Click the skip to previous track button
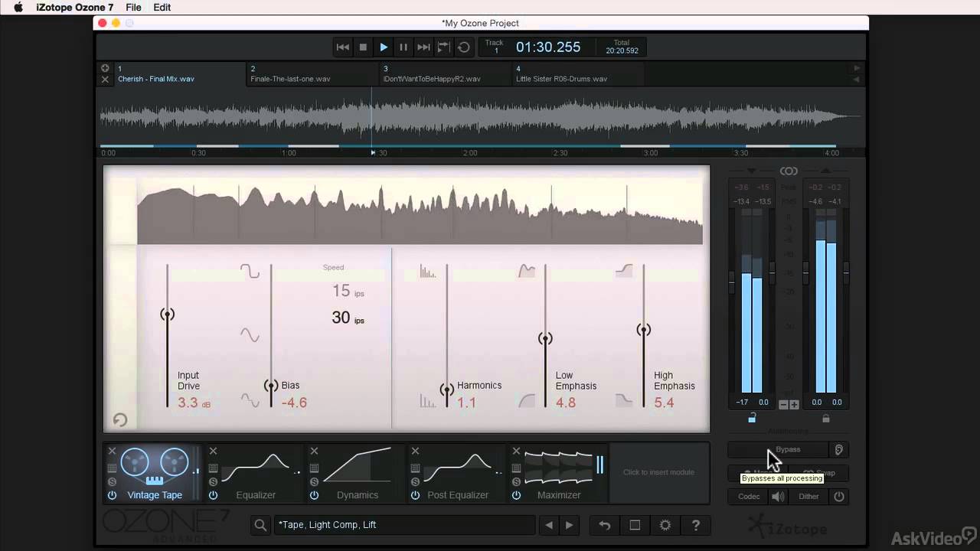 (343, 47)
